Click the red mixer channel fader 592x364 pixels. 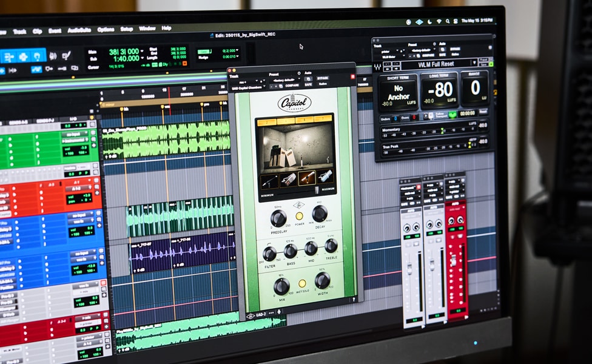454,260
